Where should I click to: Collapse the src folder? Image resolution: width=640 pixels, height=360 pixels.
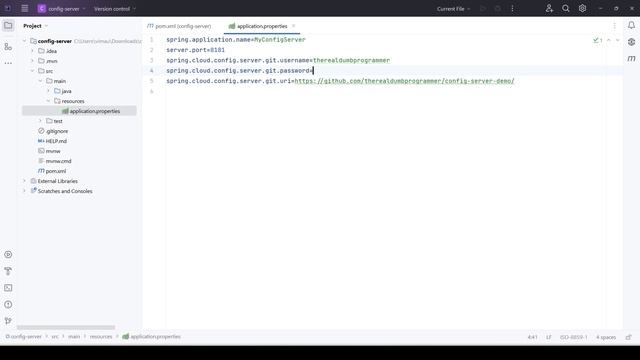click(33, 71)
